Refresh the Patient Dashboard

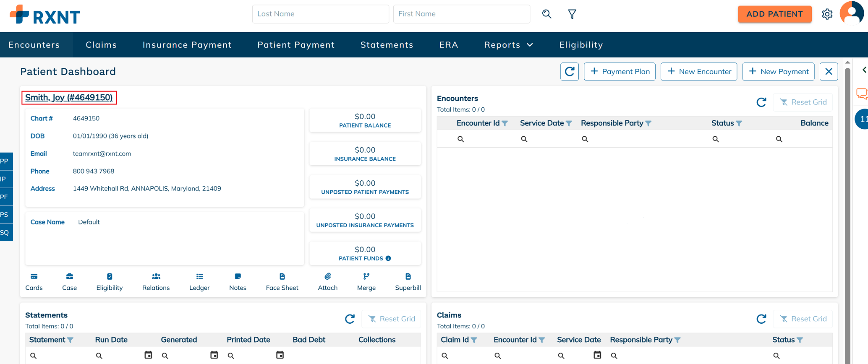570,72
